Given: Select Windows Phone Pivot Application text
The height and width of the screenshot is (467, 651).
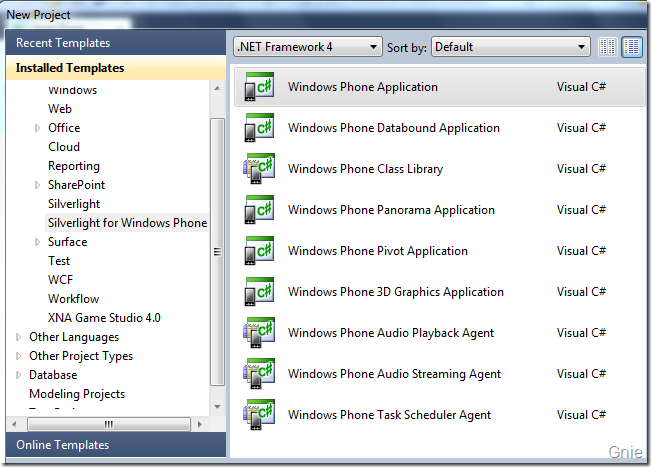Looking at the screenshot, I should point(378,251).
